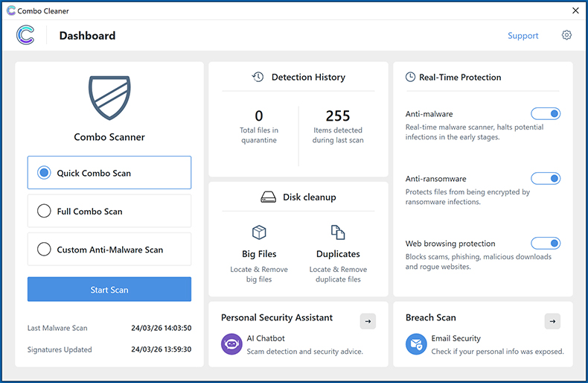Click the AI Chatbot purple icon
The image size is (588, 383).
(231, 344)
